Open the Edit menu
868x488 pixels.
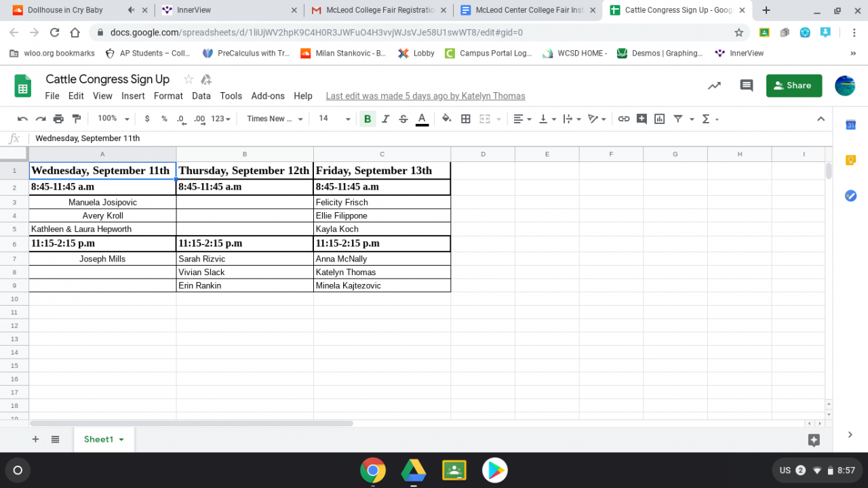click(x=76, y=96)
